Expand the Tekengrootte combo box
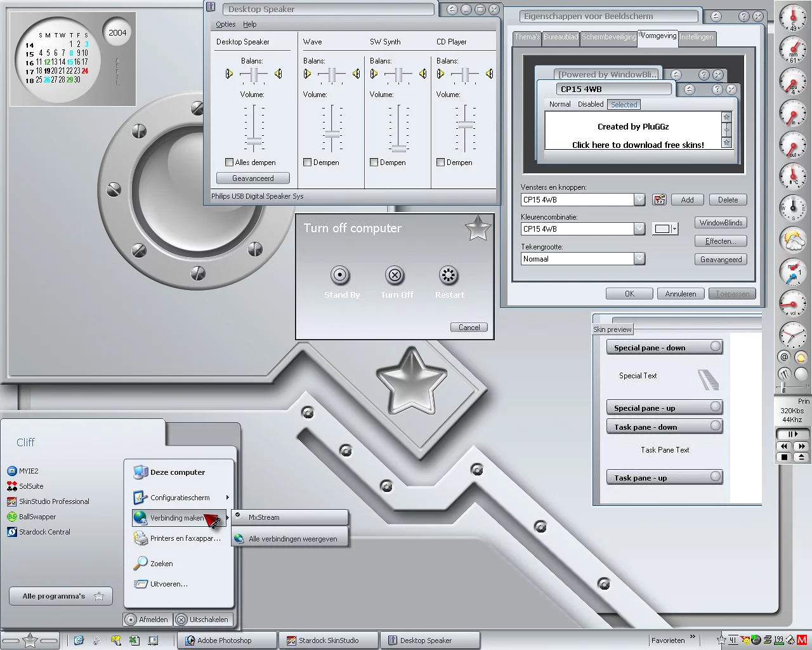The width and height of the screenshot is (812, 650). pos(639,259)
